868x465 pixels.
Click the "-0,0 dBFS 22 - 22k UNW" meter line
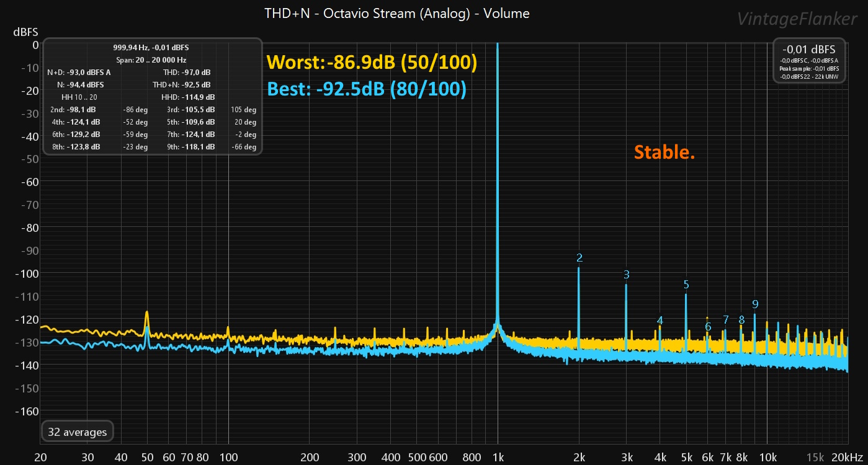(808, 76)
